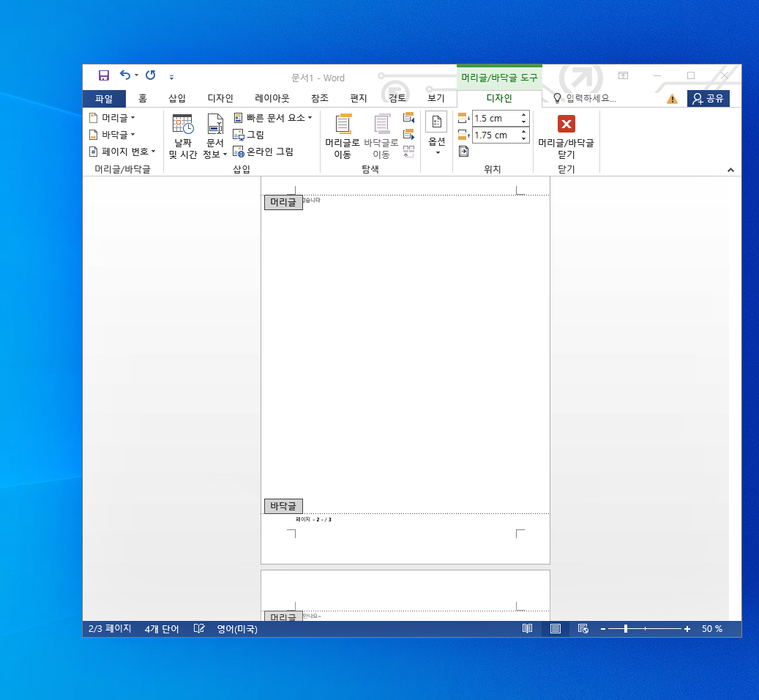
Task: Save the document with the floppy disk icon
Action: 104,75
